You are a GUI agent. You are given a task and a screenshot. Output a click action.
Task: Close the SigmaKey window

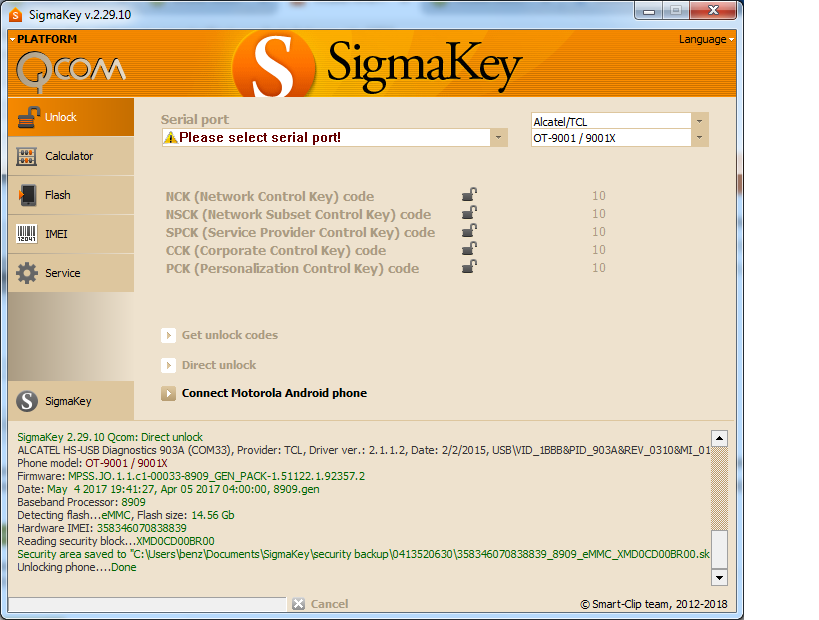coord(713,10)
